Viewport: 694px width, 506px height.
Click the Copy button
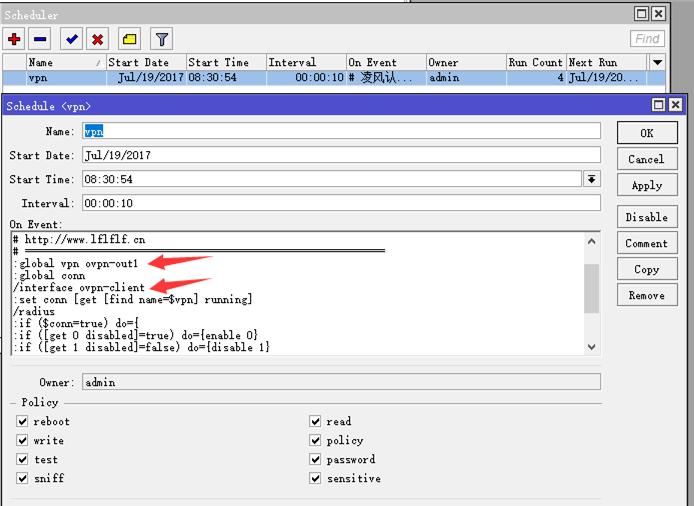tap(646, 269)
